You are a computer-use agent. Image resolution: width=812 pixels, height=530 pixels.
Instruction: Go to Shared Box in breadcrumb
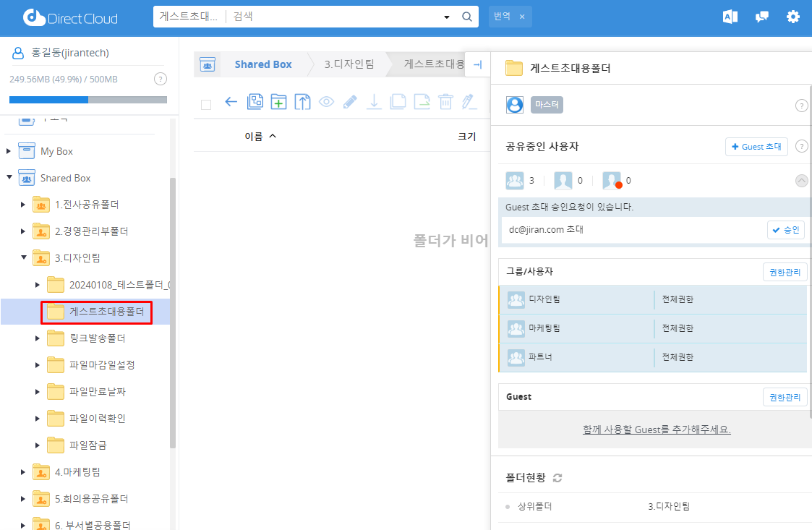click(262, 64)
